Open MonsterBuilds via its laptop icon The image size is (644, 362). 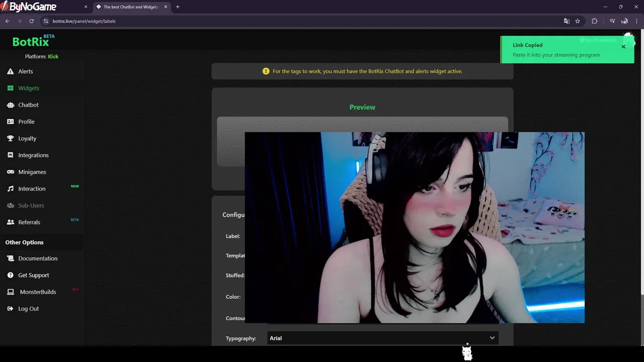10,292
